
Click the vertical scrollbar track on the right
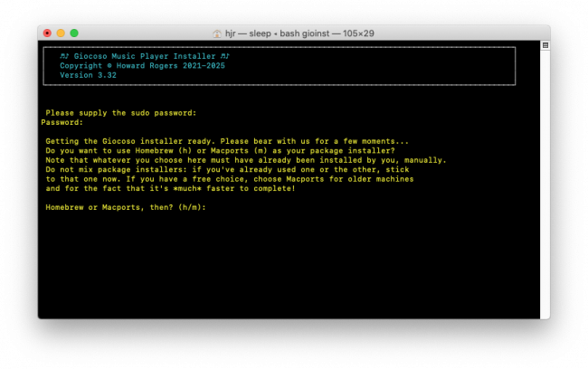[545, 181]
